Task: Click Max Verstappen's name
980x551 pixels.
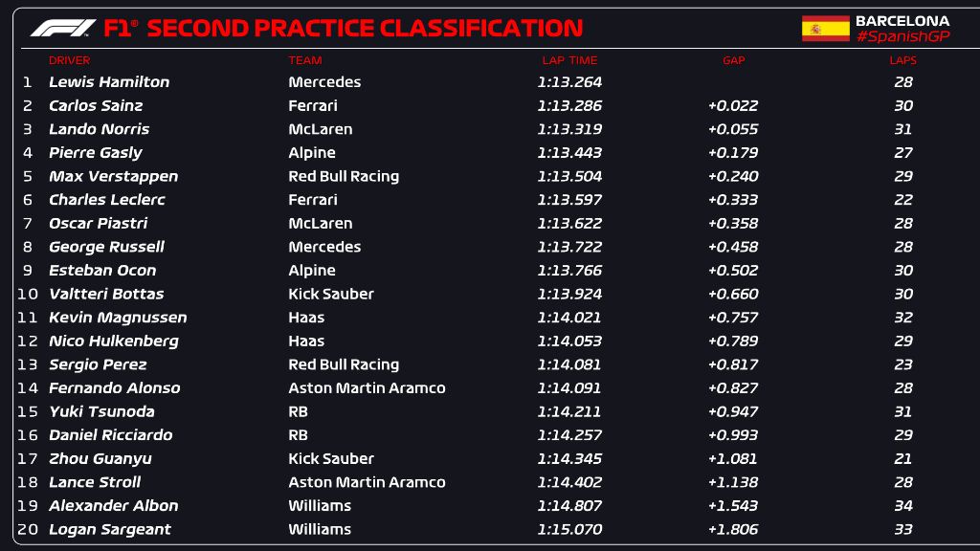Action: pos(114,176)
